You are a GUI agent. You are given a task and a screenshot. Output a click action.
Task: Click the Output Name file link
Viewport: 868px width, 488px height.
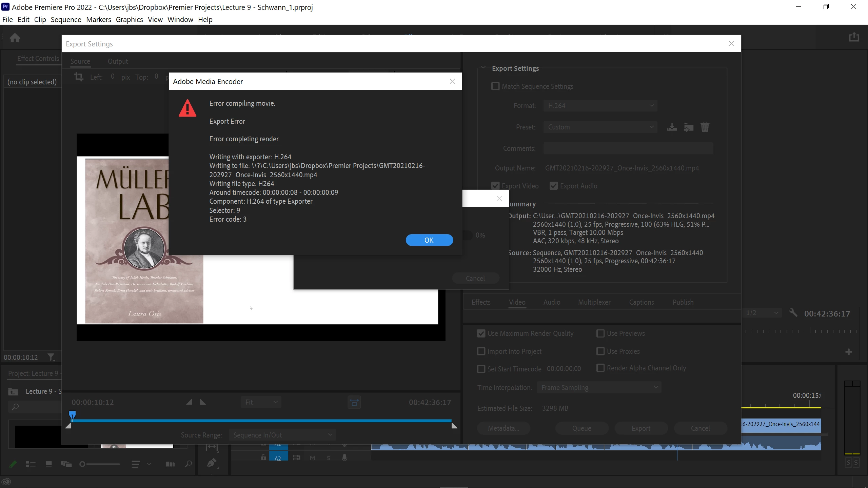[622, 168]
